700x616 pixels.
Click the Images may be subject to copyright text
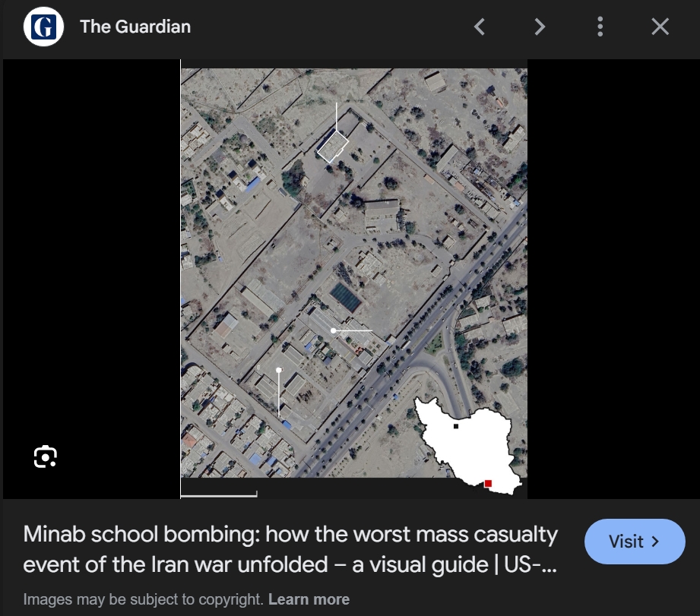144,599
